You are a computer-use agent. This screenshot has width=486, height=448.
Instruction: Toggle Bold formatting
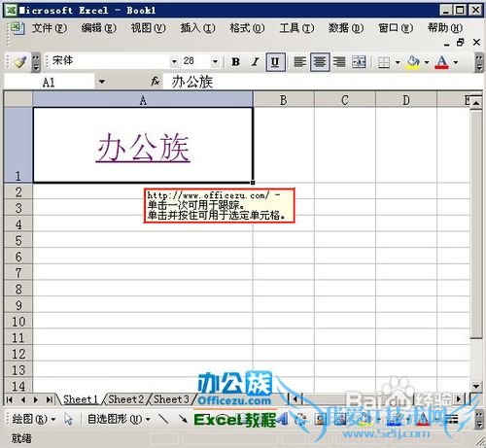pos(236,61)
